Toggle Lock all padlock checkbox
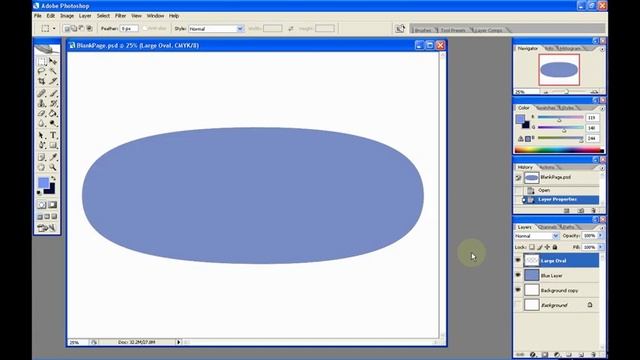Image resolution: width=640 pixels, height=360 pixels. pos(555,247)
